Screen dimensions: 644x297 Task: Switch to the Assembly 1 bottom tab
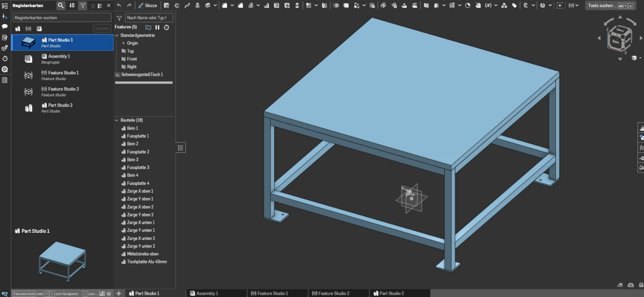tap(216, 293)
